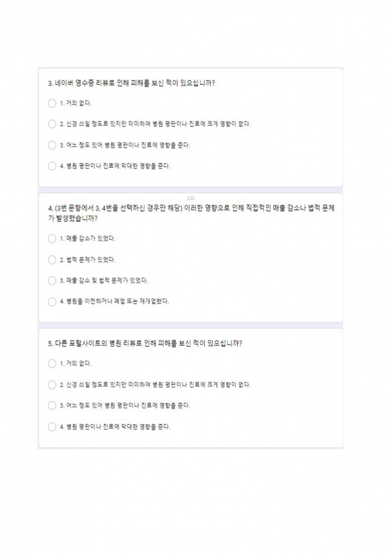Select '1. 거의 없다' for question 3
Viewport: 392px width, 555px height.
52,103
